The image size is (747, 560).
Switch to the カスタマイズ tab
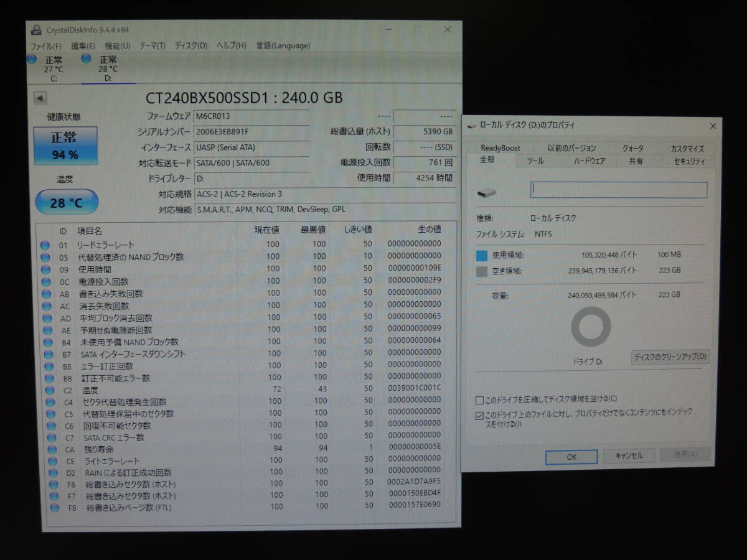[x=688, y=149]
